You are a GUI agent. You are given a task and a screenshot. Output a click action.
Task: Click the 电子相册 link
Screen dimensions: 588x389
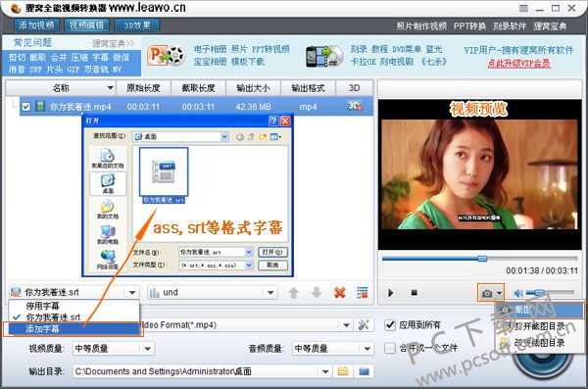click(210, 49)
